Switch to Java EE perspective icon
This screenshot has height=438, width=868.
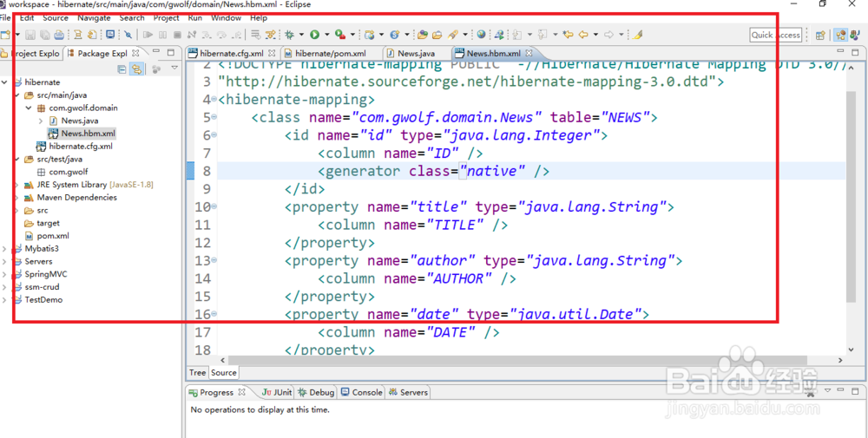pyautogui.click(x=841, y=35)
